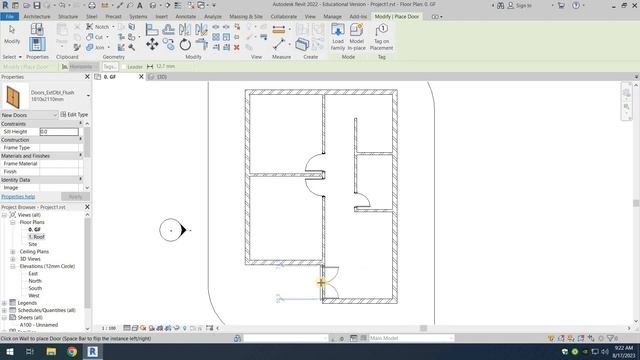Open the South elevation in browser
Screen dimensions: 640x360
[x=35, y=288]
